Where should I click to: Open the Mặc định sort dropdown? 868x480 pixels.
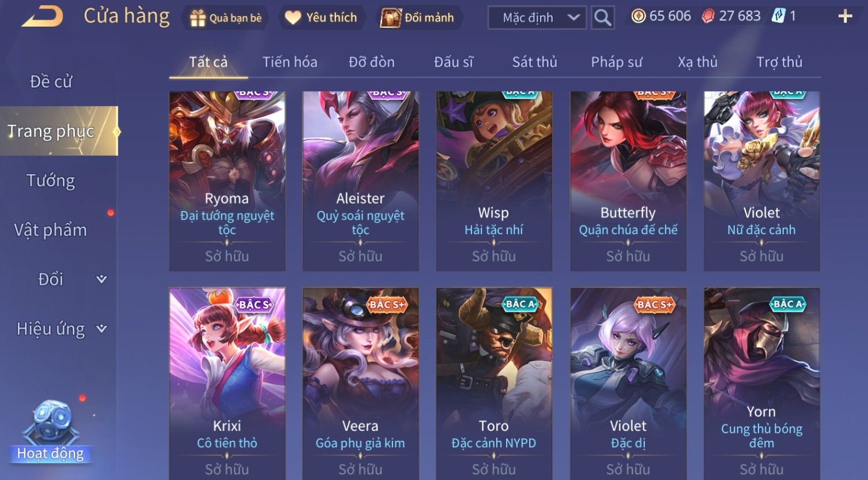click(537, 18)
